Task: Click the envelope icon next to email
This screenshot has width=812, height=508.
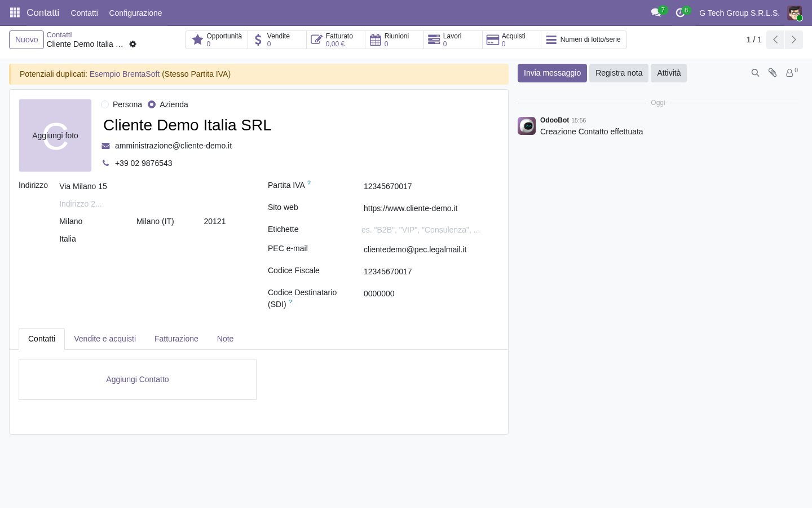Action: click(105, 146)
